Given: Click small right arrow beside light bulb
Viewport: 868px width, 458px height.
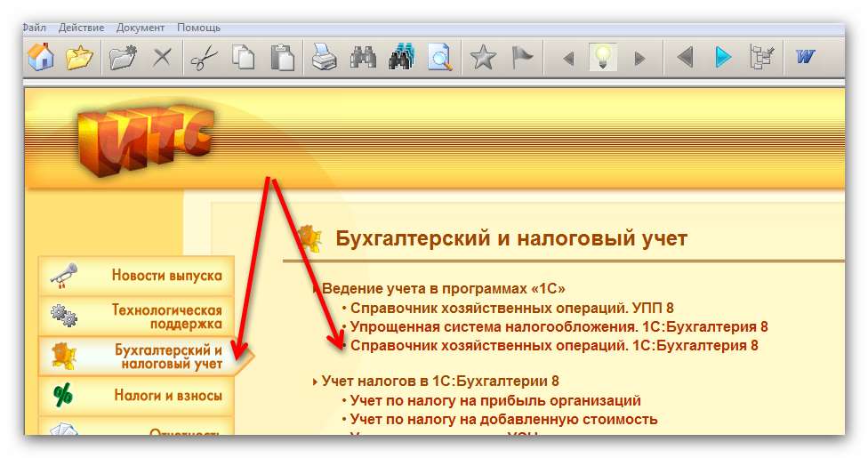Looking at the screenshot, I should (x=640, y=58).
